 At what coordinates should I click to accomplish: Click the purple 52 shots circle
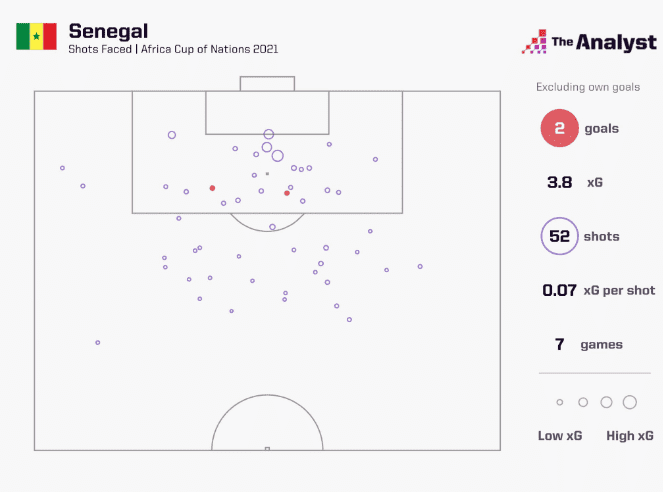(x=560, y=237)
